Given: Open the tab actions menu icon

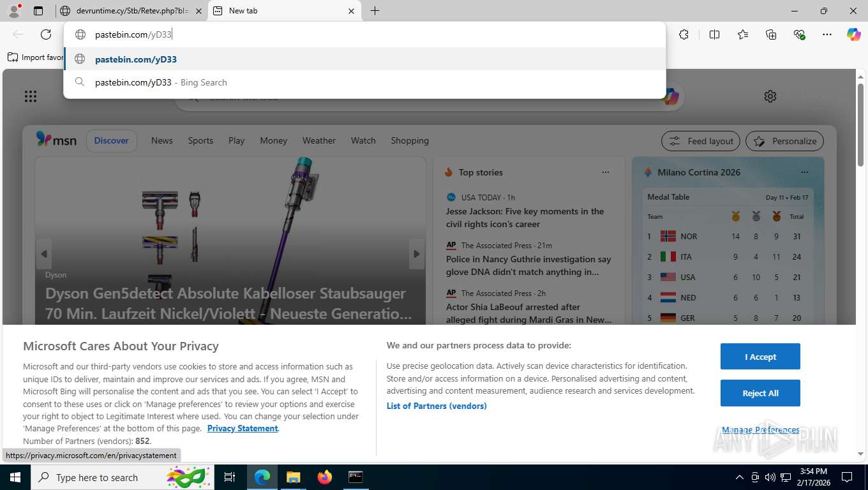Looking at the screenshot, I should pos(38,10).
